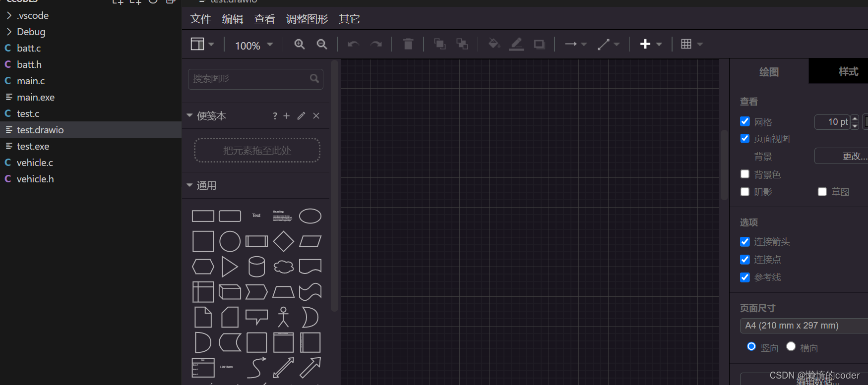Screen dimensions: 868x385
Task: Select the callout speech bubble shape
Action: (x=256, y=317)
